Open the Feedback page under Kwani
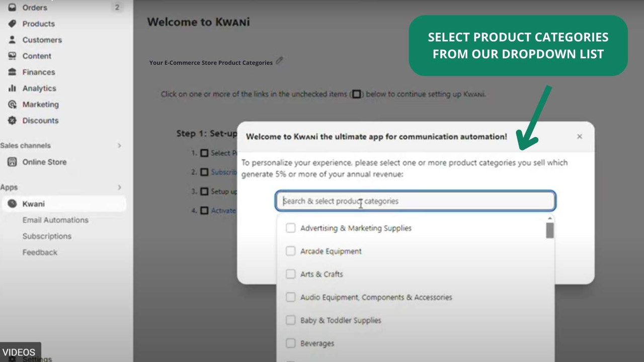Image resolution: width=644 pixels, height=362 pixels. pos(40,252)
